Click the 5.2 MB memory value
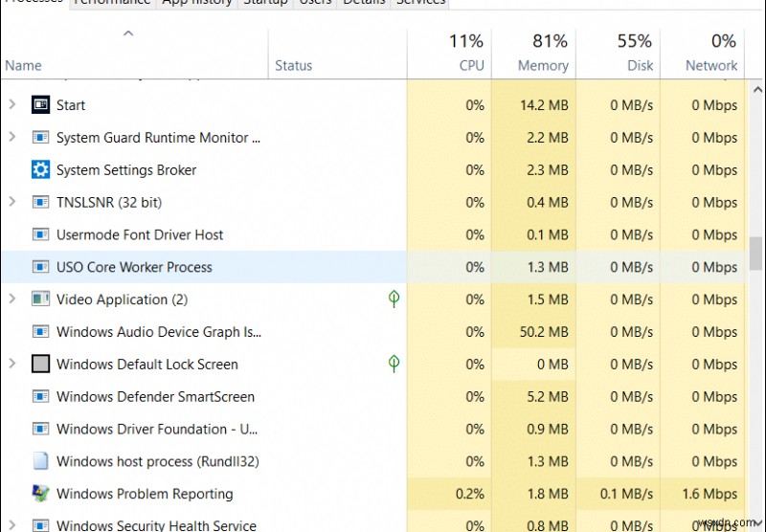This screenshot has height=532, width=766. (x=547, y=396)
